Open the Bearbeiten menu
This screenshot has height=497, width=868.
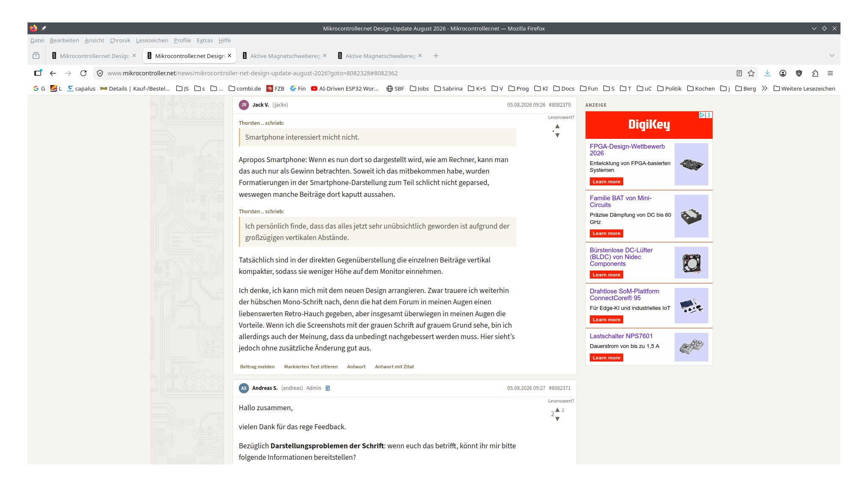pyautogui.click(x=64, y=41)
